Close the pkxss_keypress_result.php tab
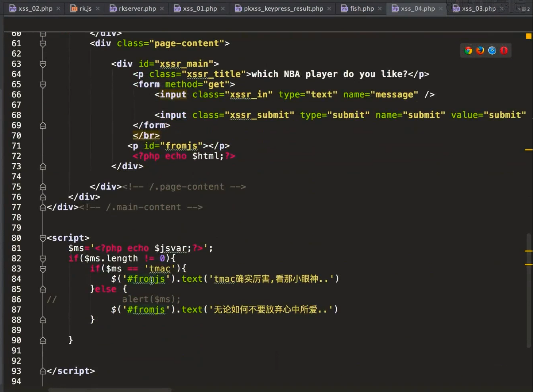 329,8
